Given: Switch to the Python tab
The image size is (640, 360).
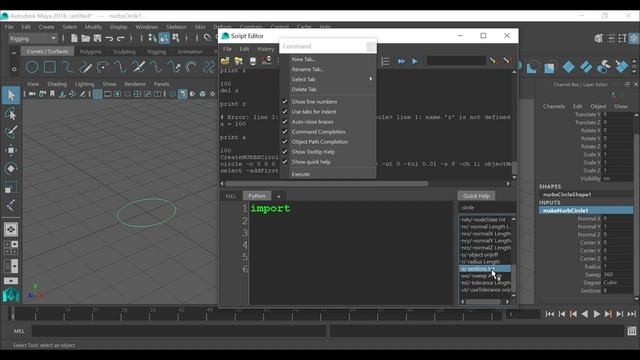Looking at the screenshot, I should click(257, 196).
